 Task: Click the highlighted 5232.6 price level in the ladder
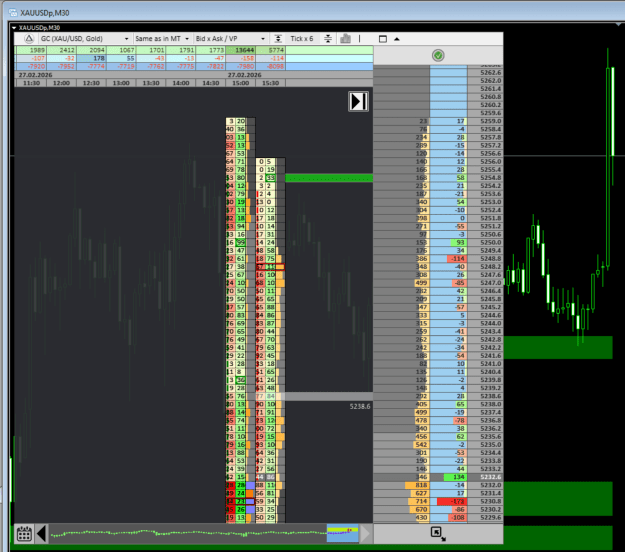485,477
